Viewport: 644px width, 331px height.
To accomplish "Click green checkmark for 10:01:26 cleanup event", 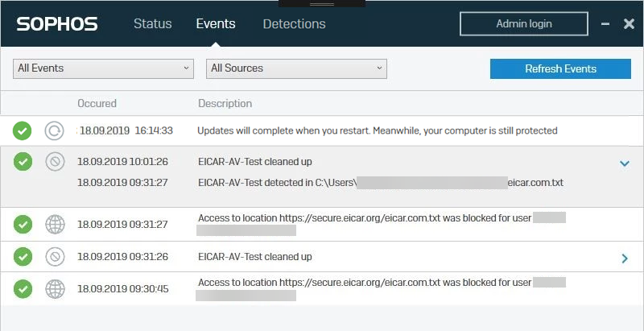I will point(23,161).
